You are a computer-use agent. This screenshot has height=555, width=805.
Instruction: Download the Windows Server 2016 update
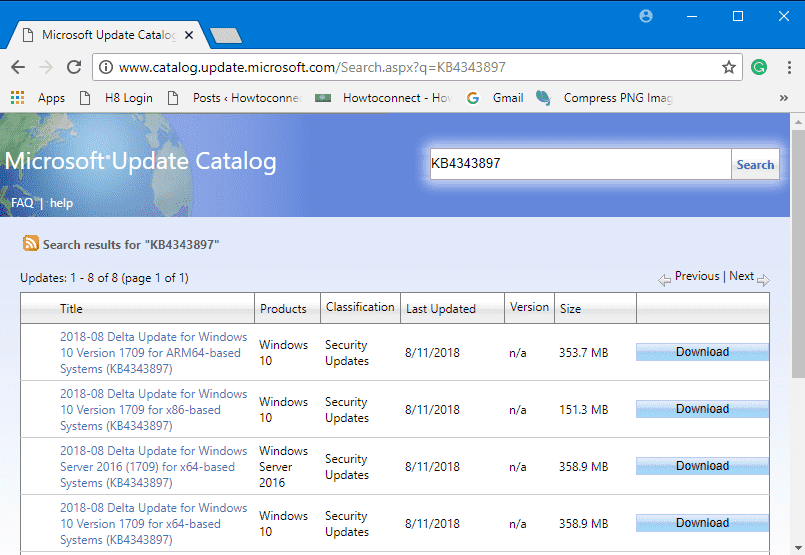coord(702,466)
